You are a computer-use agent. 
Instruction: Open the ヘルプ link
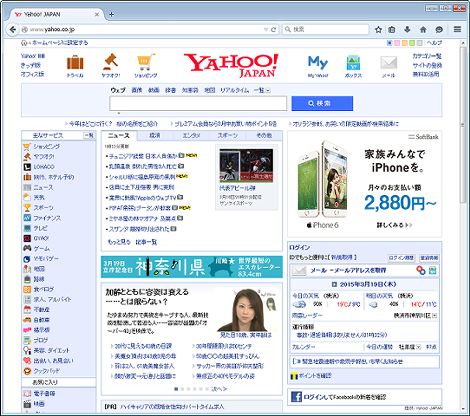[x=435, y=43]
